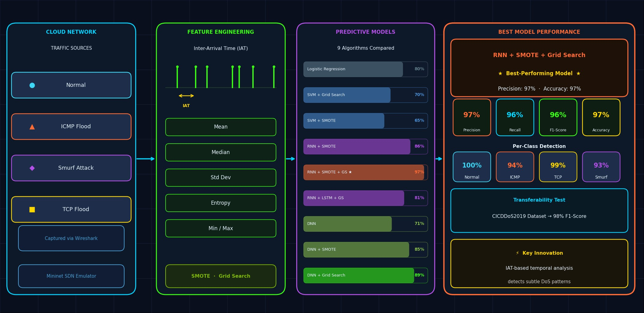Click the Key Innovation panel
This screenshot has height=313, width=644.
[539, 264]
